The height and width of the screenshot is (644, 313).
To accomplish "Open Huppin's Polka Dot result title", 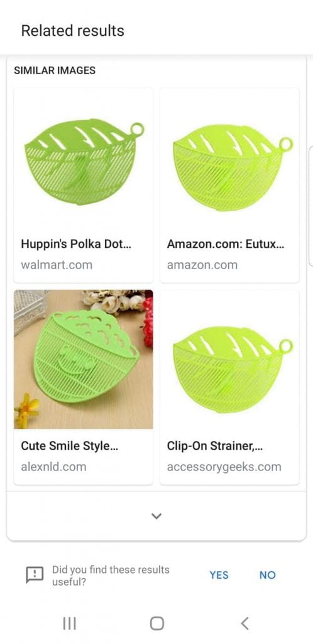I will (x=76, y=244).
